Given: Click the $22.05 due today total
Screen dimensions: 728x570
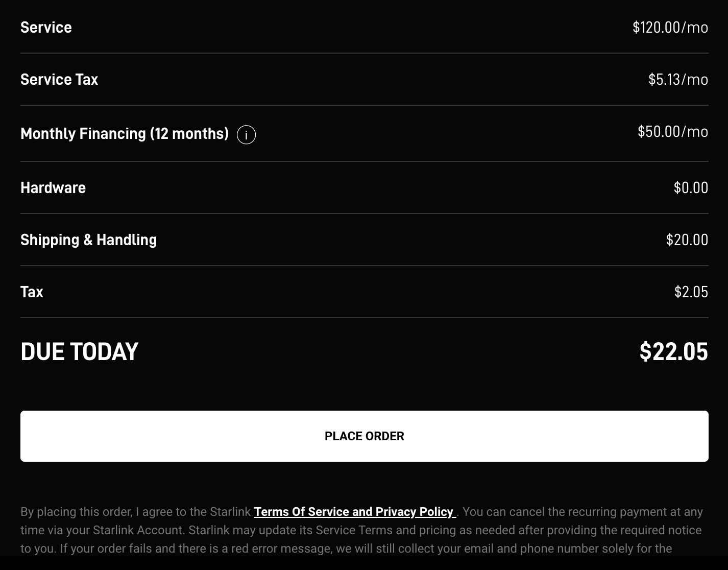Looking at the screenshot, I should pyautogui.click(x=674, y=352).
